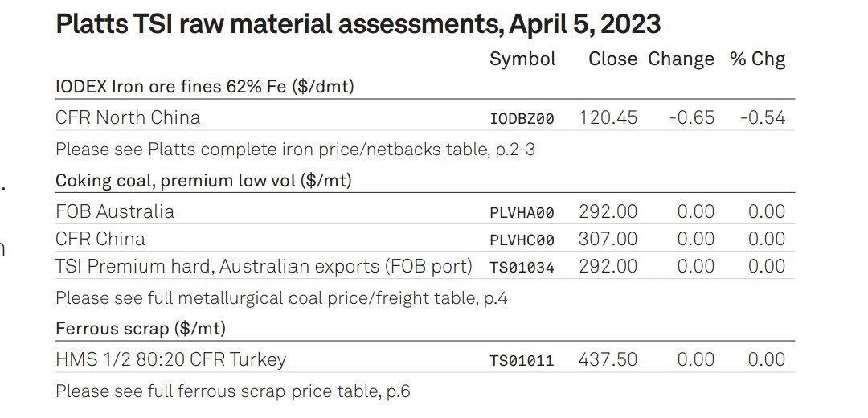Click the metallurgical coal price/freight table note
The image size is (868, 418).
281,298
